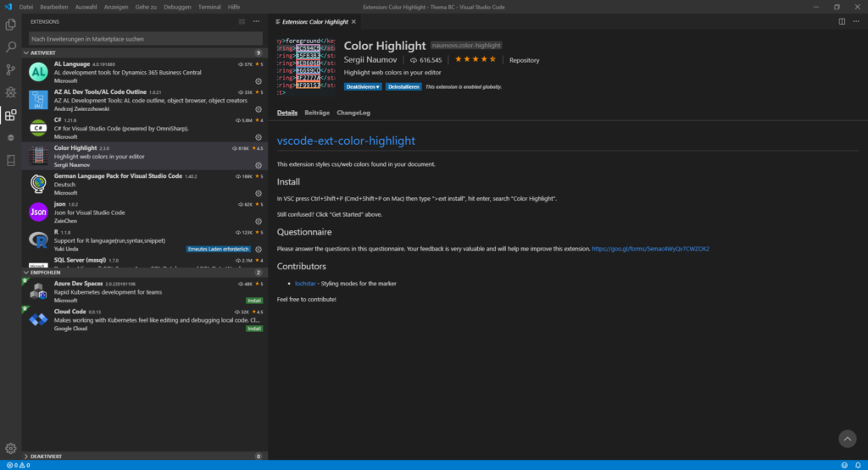This screenshot has height=470, width=868.
Task: Select AL Language in the extensions list
Action: tap(145, 72)
